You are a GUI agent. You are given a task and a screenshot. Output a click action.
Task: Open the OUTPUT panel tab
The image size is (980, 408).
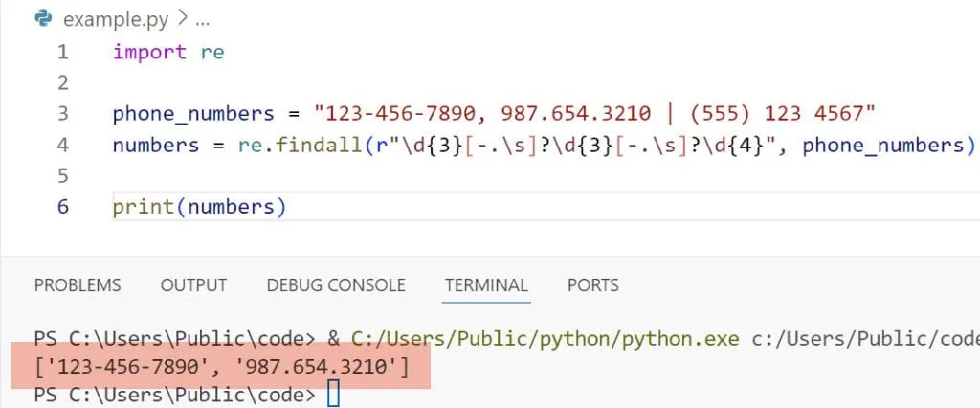click(193, 284)
